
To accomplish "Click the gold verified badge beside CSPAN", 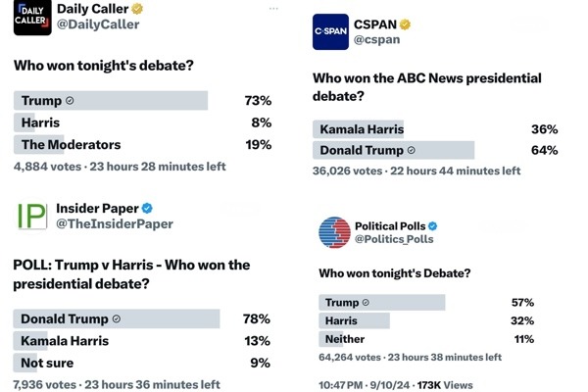I will coord(404,24).
